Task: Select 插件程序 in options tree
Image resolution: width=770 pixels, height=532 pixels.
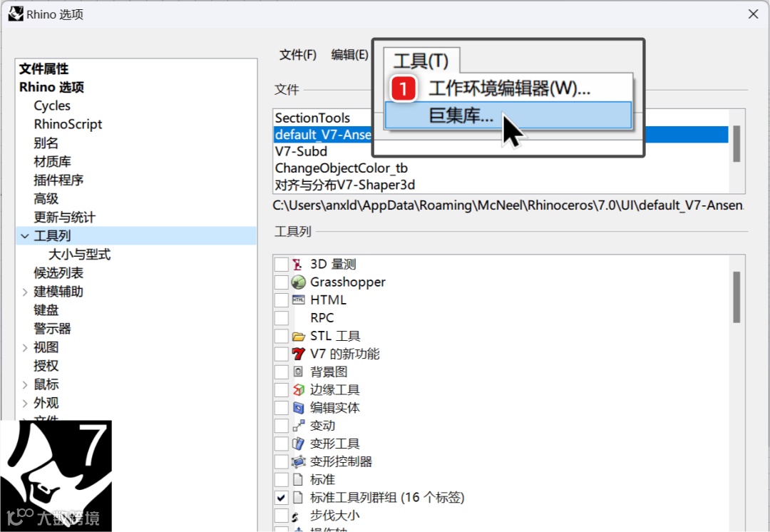Action: [58, 180]
